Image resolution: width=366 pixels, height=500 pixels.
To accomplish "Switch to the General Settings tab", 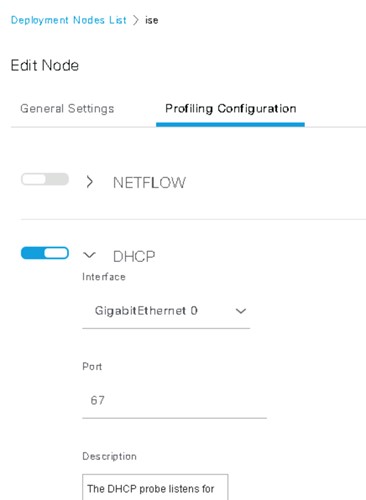I will pyautogui.click(x=67, y=109).
